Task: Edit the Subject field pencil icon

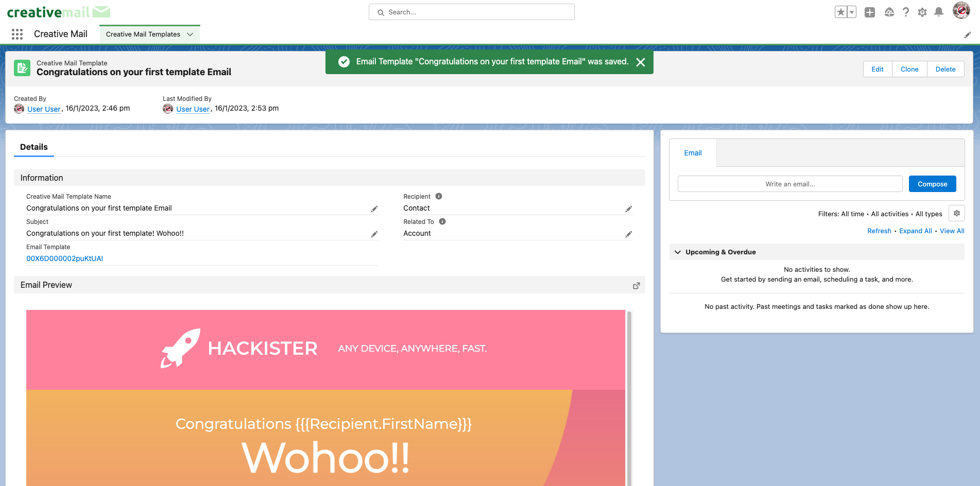Action: [x=374, y=234]
